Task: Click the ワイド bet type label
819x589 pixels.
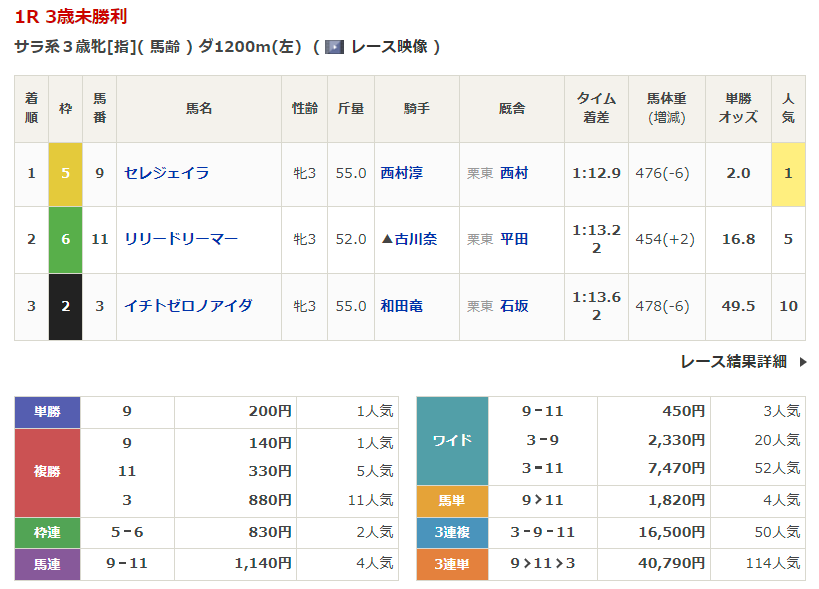Action: click(x=452, y=440)
